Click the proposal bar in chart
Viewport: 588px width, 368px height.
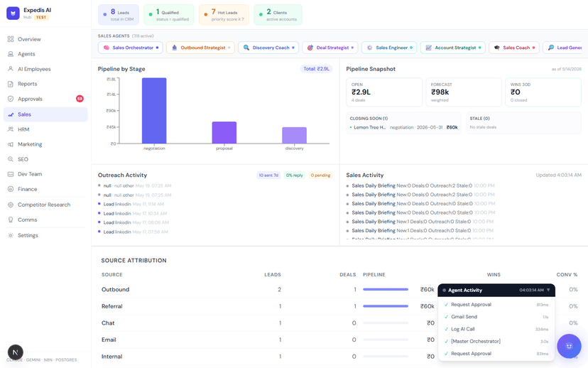tap(224, 132)
